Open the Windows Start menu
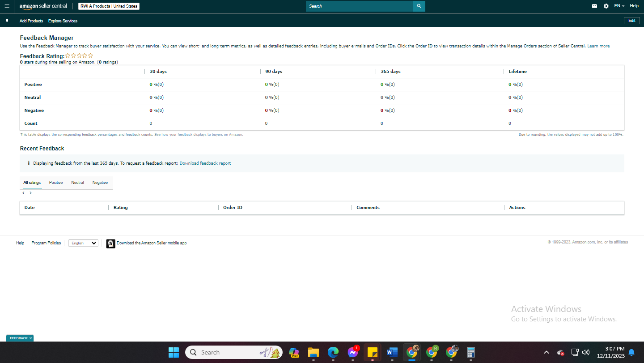The image size is (644, 363). coord(174,352)
